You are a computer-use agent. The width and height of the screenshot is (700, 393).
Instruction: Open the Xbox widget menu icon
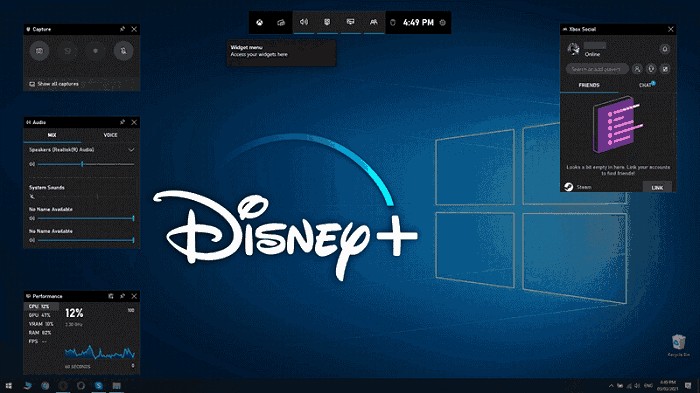point(259,22)
